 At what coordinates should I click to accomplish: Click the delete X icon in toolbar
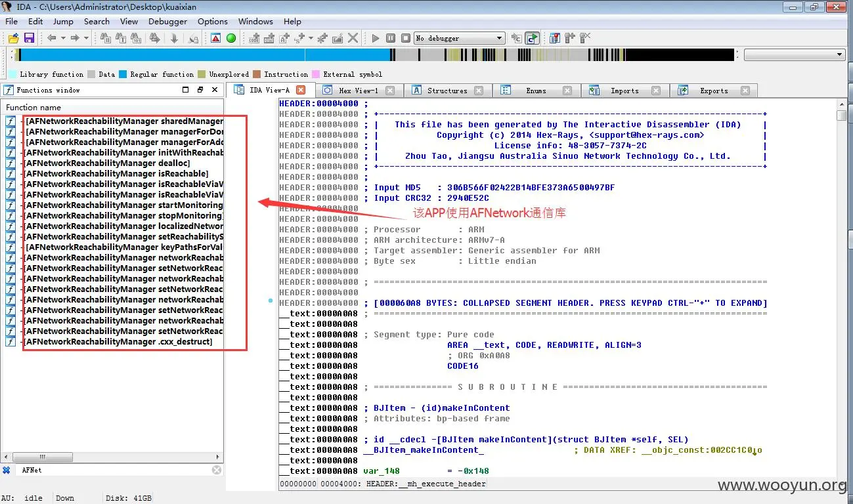click(x=353, y=38)
